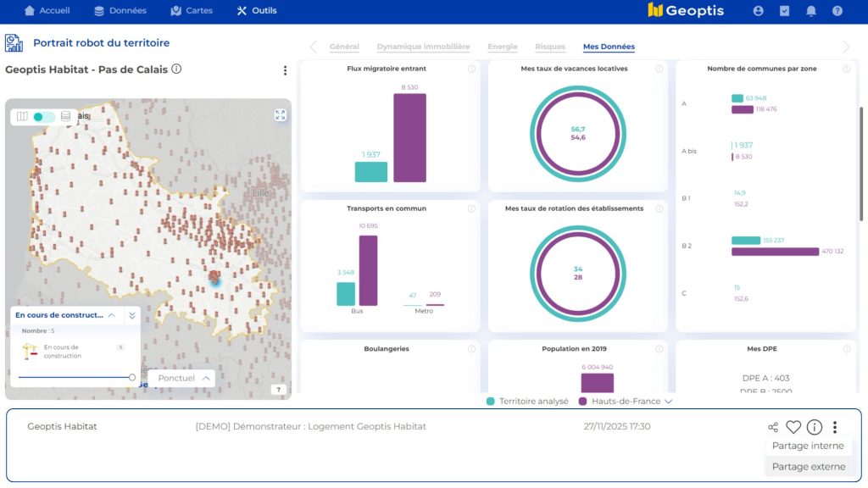Add to favorites with heart icon
The width and height of the screenshot is (868, 488).
tap(793, 428)
